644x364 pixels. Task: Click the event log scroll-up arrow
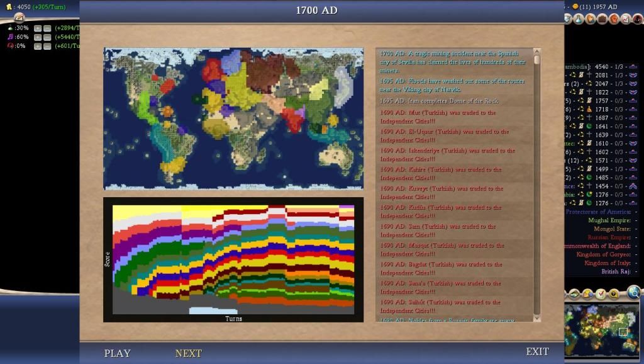536,52
